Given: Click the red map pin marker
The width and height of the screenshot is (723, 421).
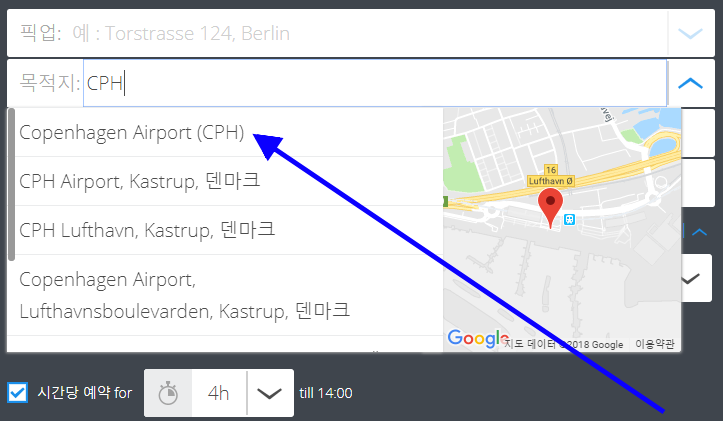Looking at the screenshot, I should coord(551,208).
